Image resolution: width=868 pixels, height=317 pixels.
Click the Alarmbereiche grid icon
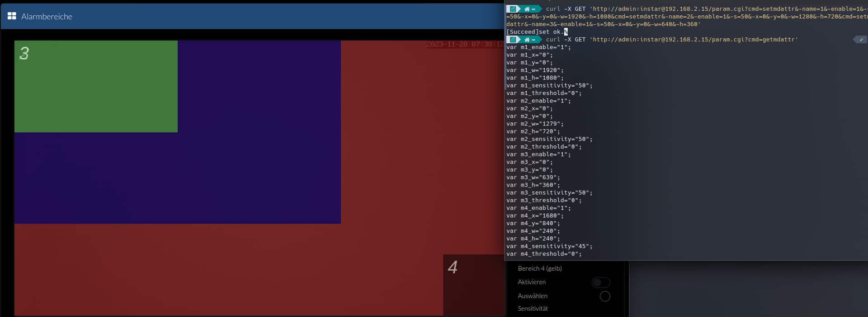click(12, 16)
